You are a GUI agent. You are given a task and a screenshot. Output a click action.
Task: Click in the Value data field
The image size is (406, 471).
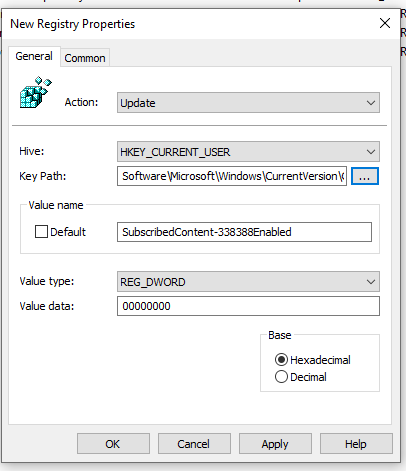[248, 306]
